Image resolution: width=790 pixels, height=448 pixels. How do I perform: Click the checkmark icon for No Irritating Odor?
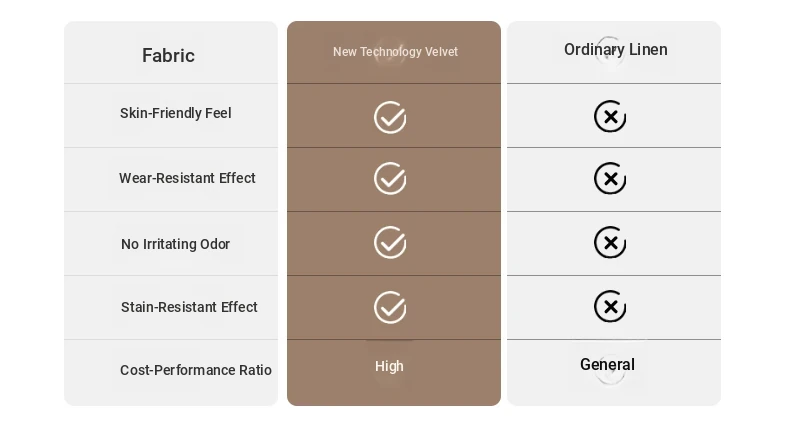[390, 242]
